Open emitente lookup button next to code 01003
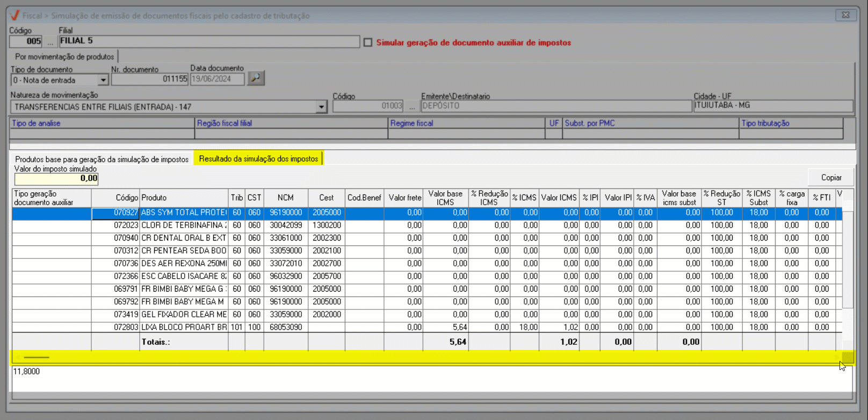868x420 pixels. pyautogui.click(x=411, y=106)
